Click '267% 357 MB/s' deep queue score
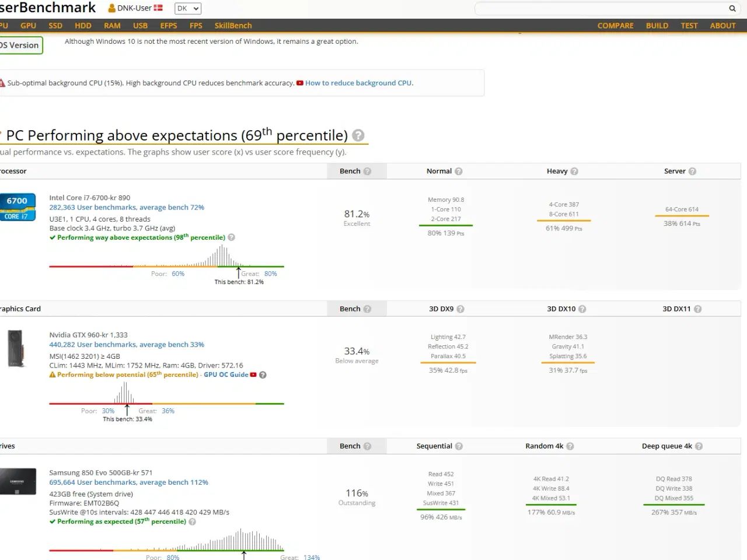The image size is (747, 560). click(x=674, y=512)
